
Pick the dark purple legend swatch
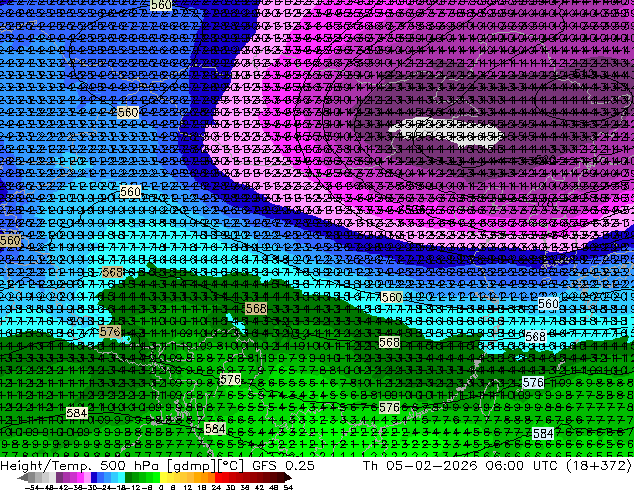tap(59, 477)
